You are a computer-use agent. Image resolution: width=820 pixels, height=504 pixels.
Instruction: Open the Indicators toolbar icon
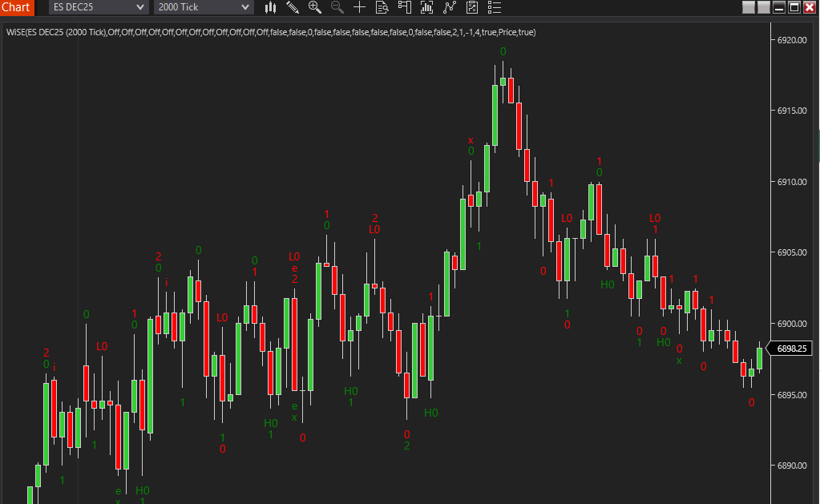pos(427,7)
